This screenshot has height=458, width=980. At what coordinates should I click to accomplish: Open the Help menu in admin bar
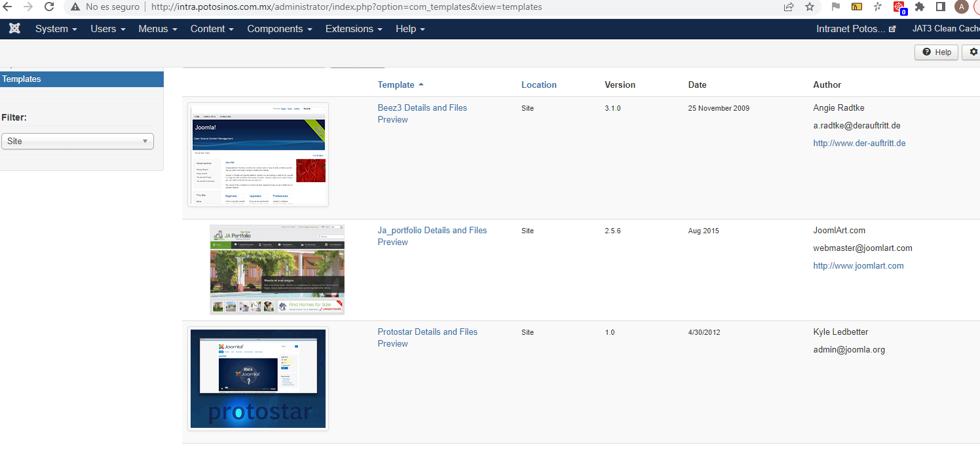pyautogui.click(x=410, y=29)
